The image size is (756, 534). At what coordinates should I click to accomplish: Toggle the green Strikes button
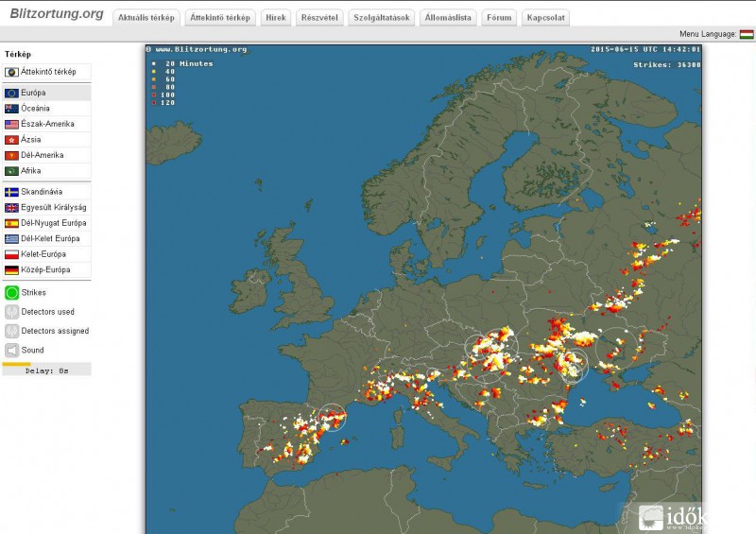tap(11, 292)
